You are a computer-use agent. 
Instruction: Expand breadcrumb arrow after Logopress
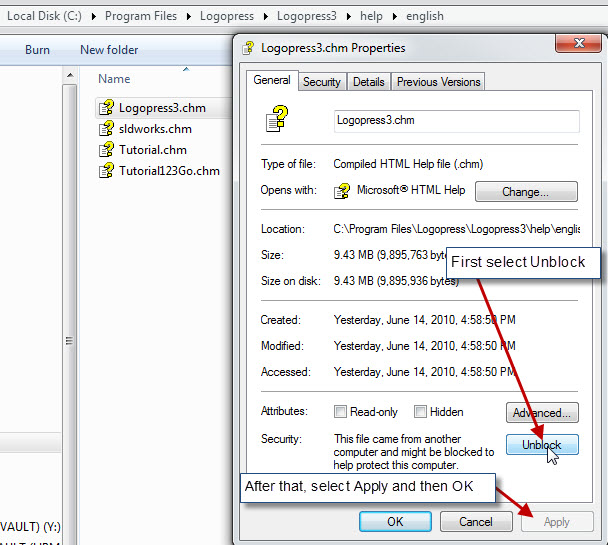[x=266, y=16]
